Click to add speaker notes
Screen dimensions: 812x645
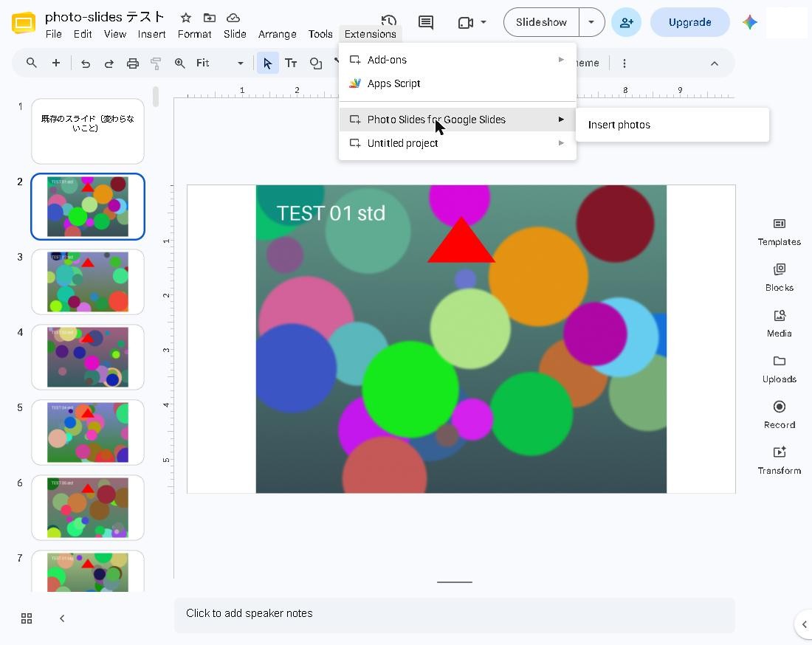click(x=455, y=613)
